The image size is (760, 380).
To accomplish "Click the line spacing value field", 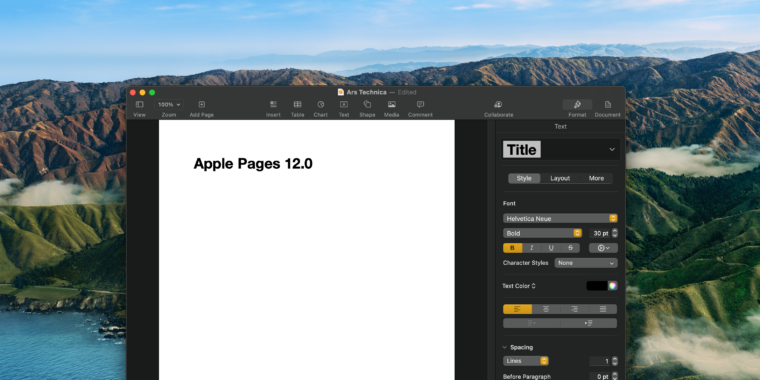I will coord(600,361).
